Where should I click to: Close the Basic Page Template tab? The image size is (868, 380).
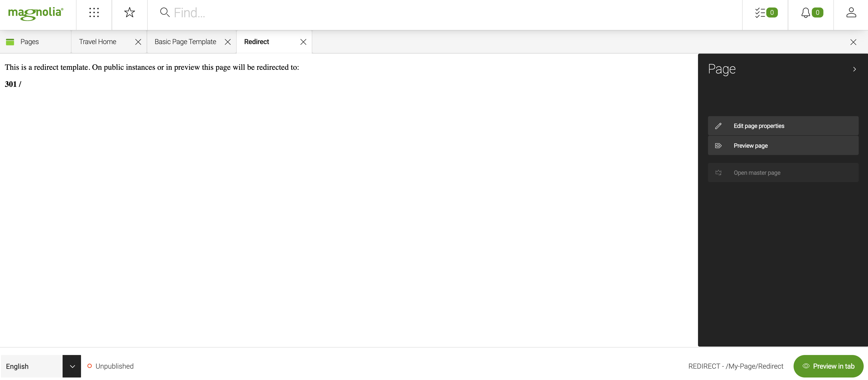point(228,42)
